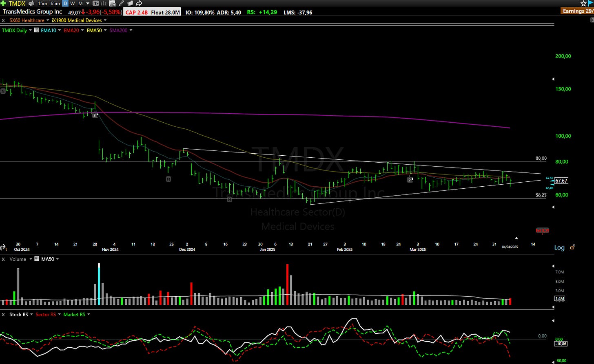
Task: Close the sector row with its X
Action: point(4,20)
